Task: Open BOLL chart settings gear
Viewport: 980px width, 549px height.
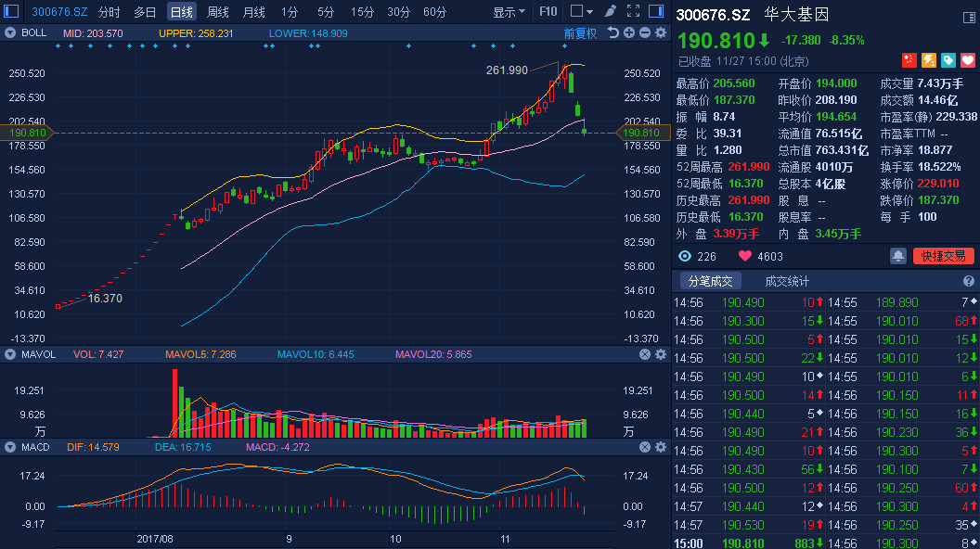Action: [661, 33]
